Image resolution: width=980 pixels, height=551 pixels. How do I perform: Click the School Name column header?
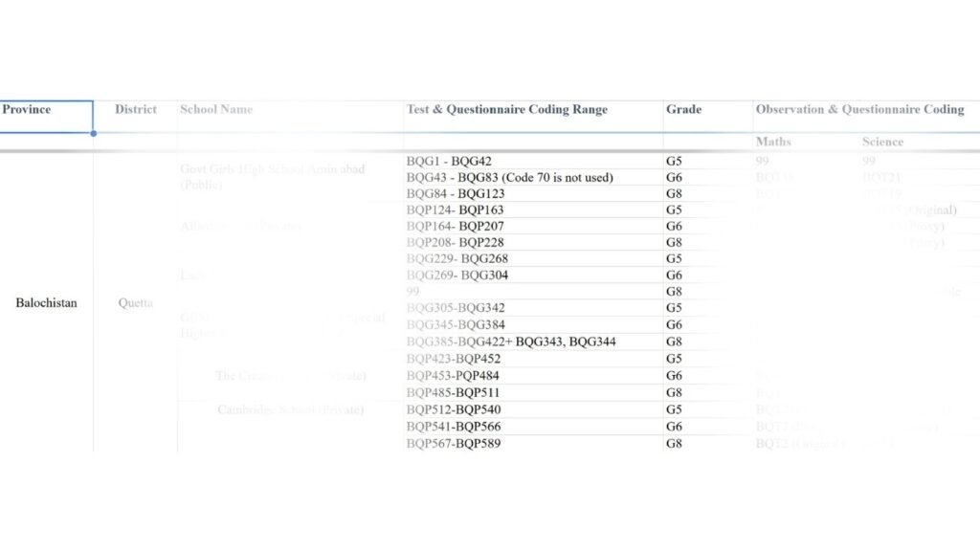pos(216,110)
